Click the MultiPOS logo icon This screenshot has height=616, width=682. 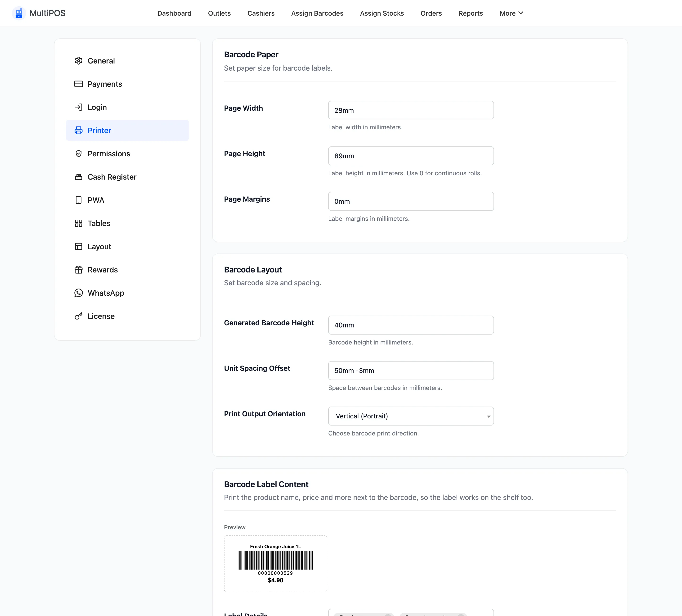pos(19,13)
